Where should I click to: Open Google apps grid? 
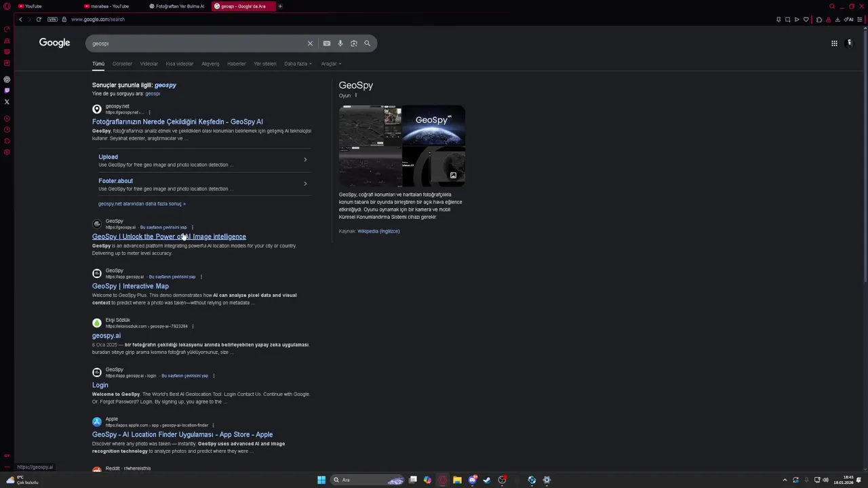click(x=834, y=43)
